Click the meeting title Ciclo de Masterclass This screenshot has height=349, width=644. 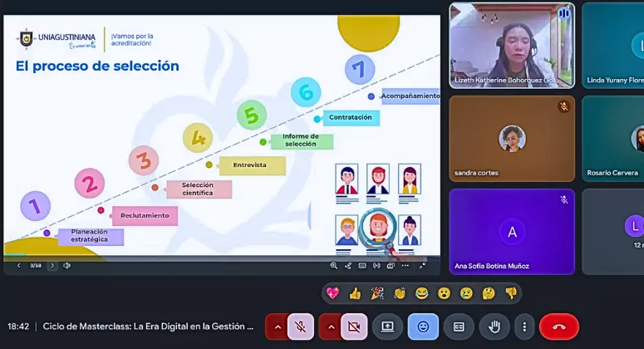(x=148, y=327)
